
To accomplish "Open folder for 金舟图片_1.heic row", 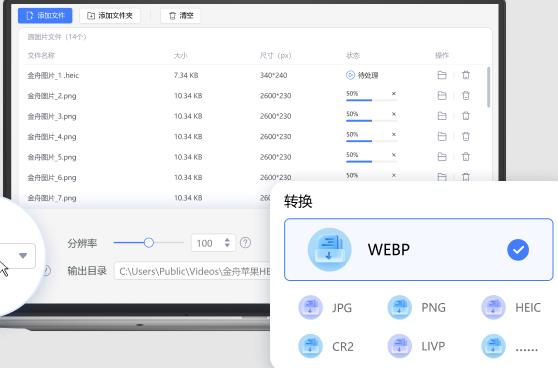I will point(442,75).
